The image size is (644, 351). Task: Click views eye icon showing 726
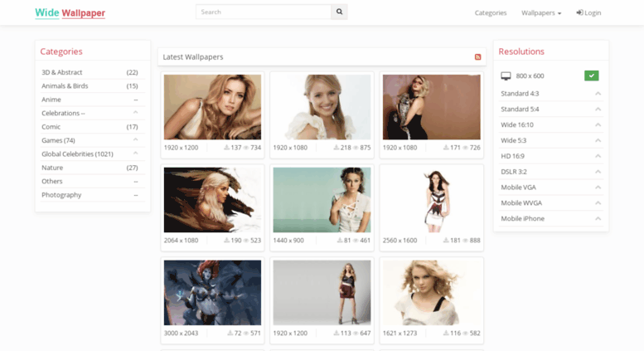click(465, 148)
